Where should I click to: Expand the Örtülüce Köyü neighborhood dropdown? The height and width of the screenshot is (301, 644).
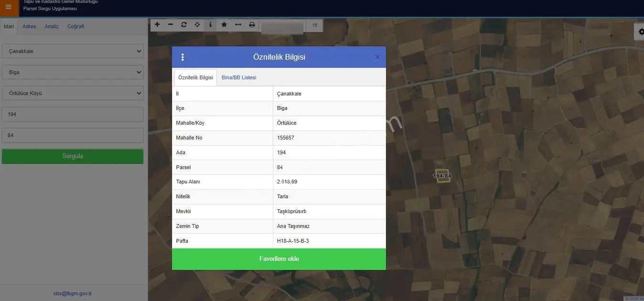point(73,93)
